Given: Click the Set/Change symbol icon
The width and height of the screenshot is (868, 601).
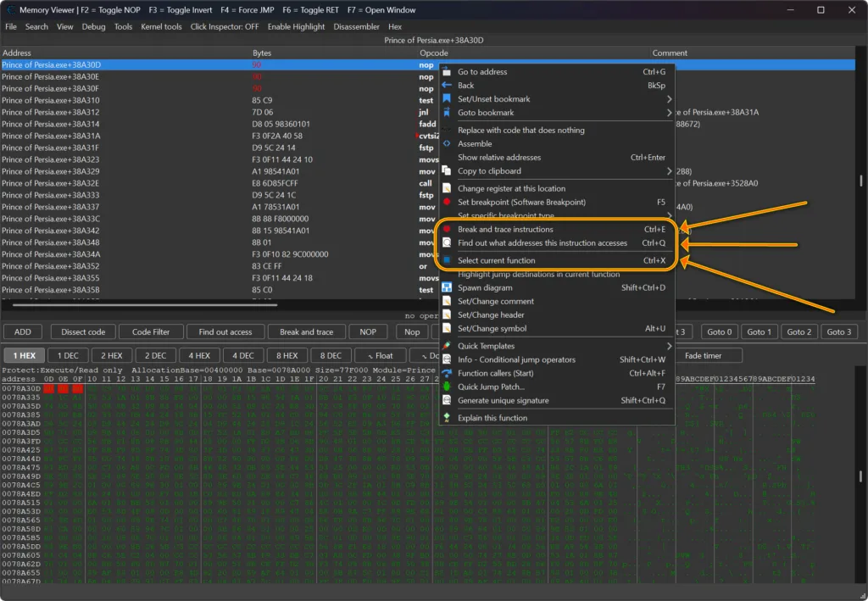Looking at the screenshot, I should pyautogui.click(x=447, y=328).
